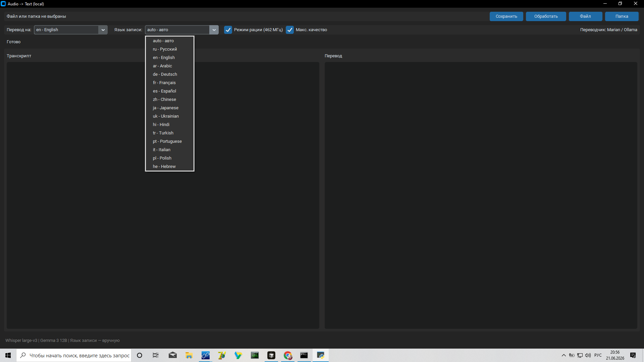
Task: Click the taskbar search box
Action: tap(74, 355)
